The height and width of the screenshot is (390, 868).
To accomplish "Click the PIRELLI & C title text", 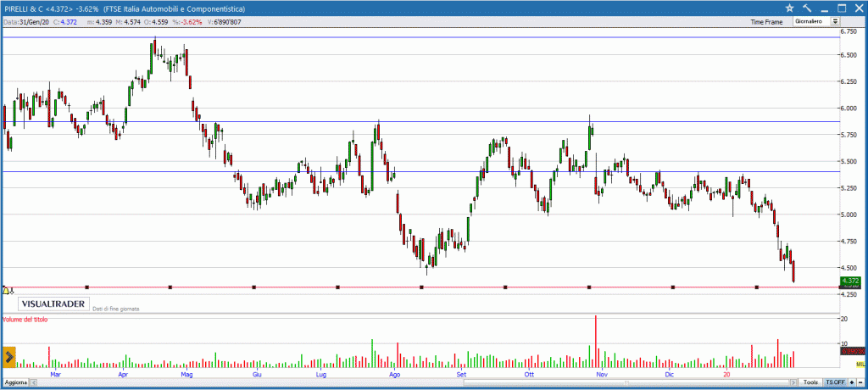I will 24,8.
